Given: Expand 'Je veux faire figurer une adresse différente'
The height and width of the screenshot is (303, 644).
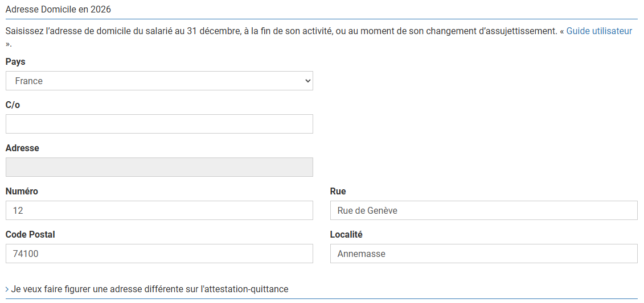Looking at the screenshot, I should click(149, 289).
